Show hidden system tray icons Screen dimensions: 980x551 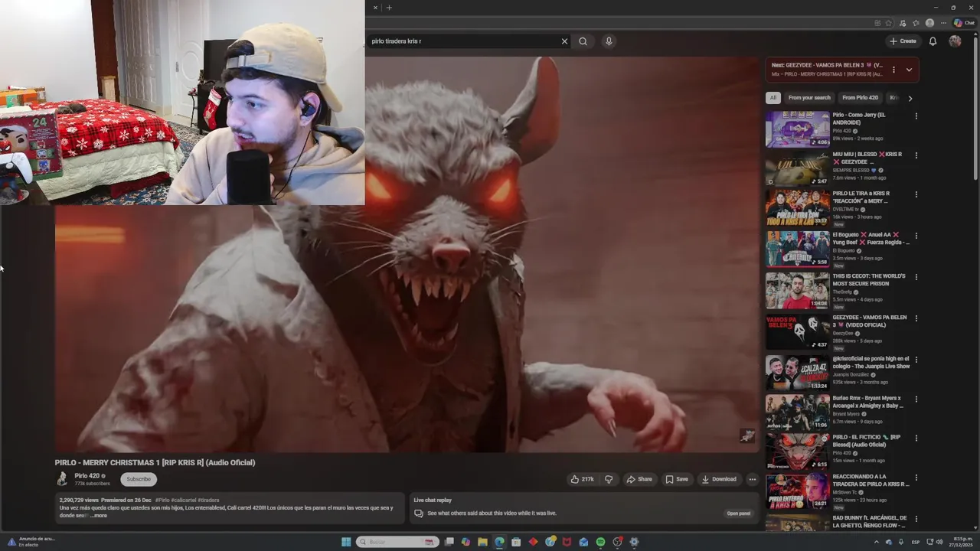tap(877, 542)
